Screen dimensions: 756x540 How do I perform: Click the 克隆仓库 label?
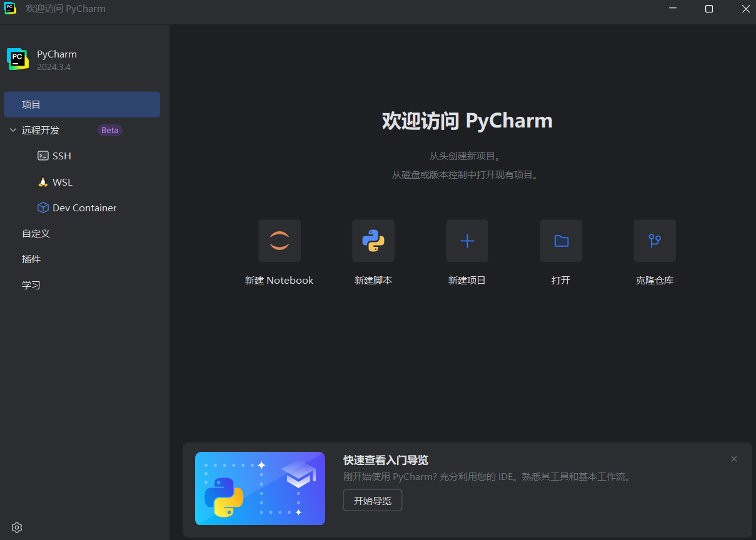[x=655, y=281]
